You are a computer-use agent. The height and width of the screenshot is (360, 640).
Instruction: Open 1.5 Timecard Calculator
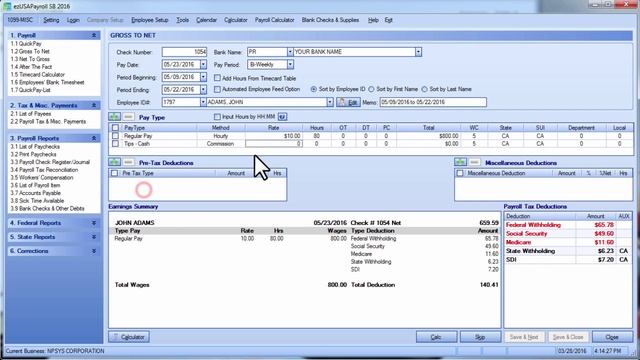[38, 75]
